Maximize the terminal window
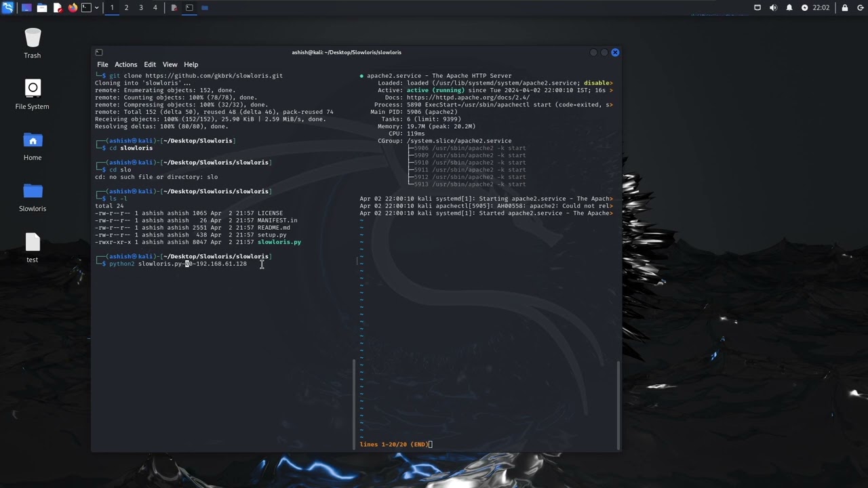868x488 pixels. 604,52
